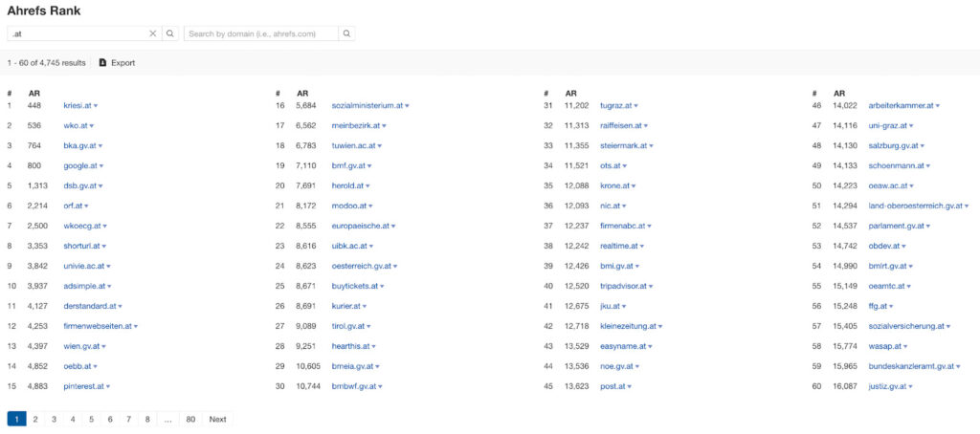Open the post.at link
The height and width of the screenshot is (434, 980).
(612, 387)
